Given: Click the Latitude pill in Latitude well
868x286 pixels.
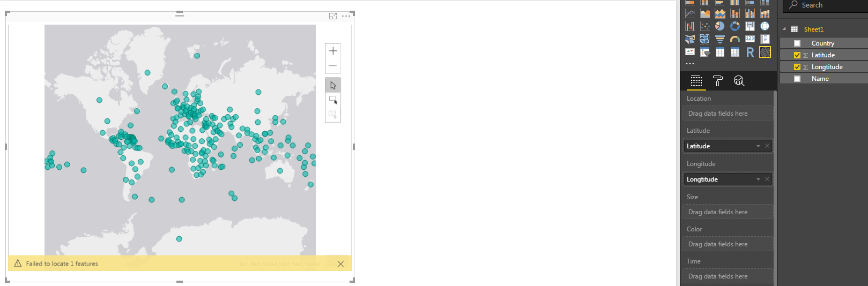Looking at the screenshot, I should tap(728, 146).
